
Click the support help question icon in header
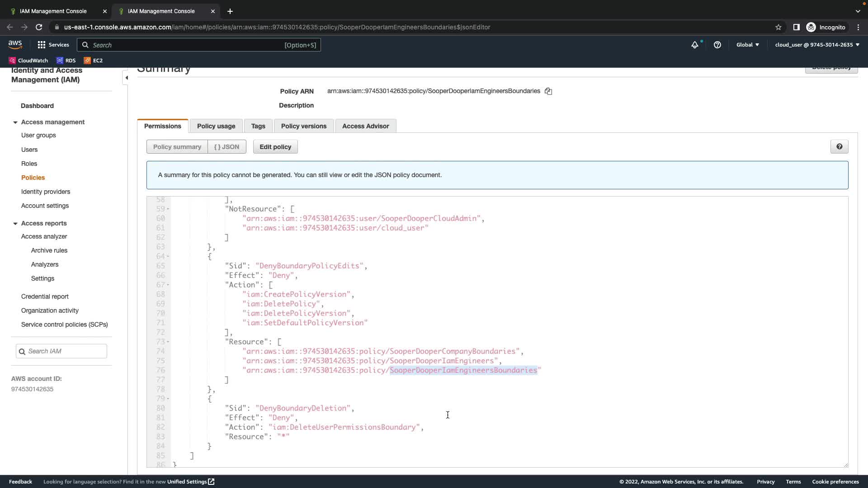[717, 45]
